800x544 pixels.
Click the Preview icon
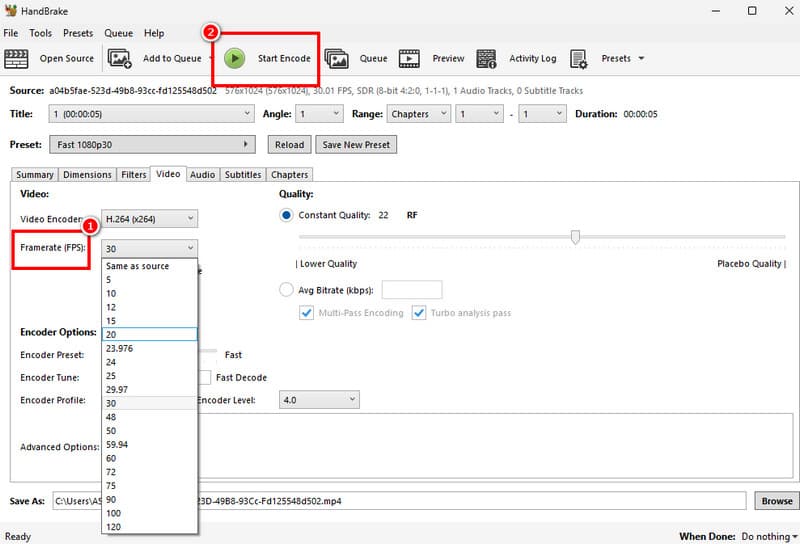410,59
